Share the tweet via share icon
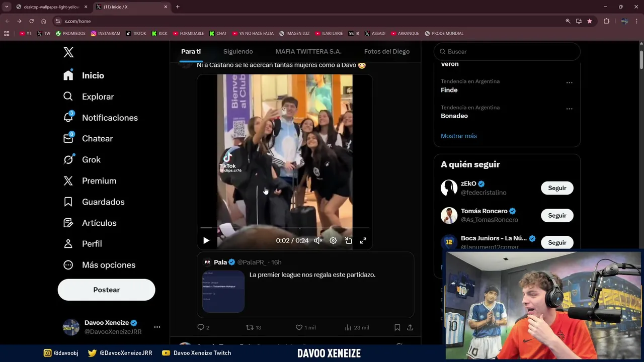The height and width of the screenshot is (362, 644). [410, 327]
